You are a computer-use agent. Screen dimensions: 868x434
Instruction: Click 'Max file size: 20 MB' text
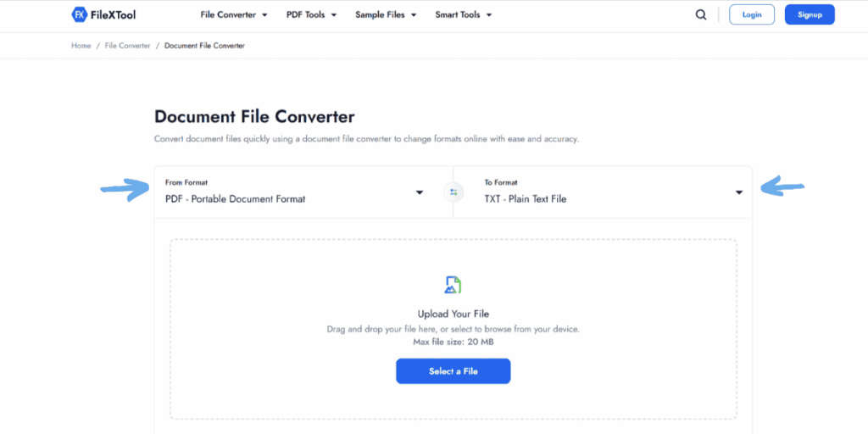coord(453,342)
